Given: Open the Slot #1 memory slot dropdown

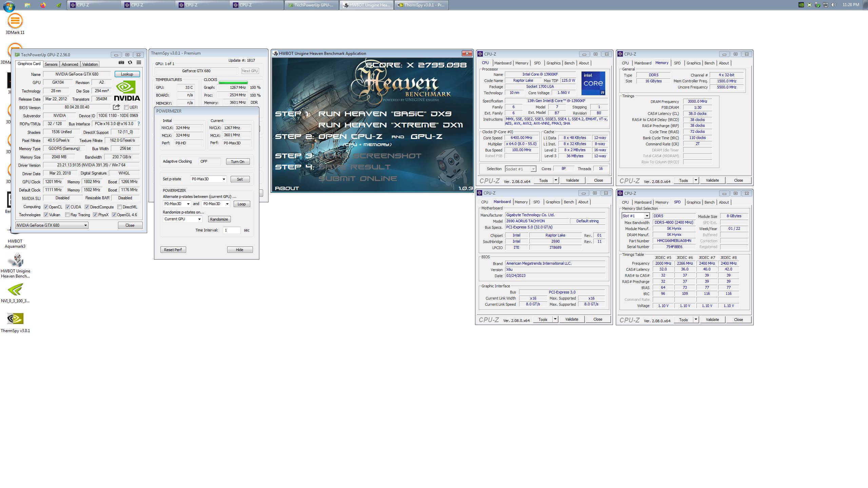Looking at the screenshot, I should tap(635, 216).
